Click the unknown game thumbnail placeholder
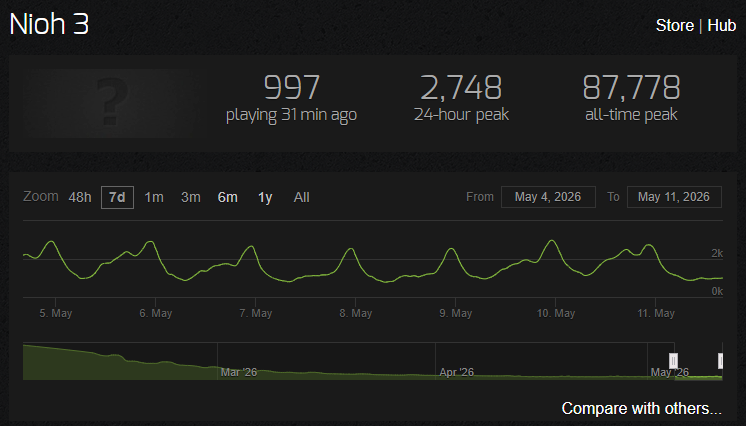Screen dimensions: 746x426 click(110, 103)
